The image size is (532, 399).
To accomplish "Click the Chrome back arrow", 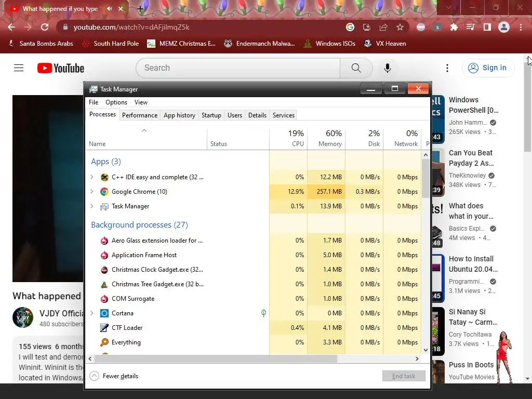I will [x=11, y=27].
